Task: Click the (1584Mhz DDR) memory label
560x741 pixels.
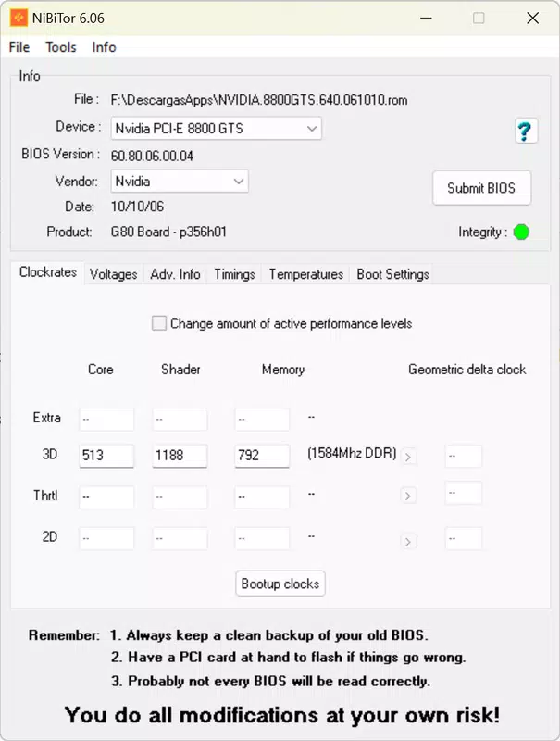Action: click(352, 453)
